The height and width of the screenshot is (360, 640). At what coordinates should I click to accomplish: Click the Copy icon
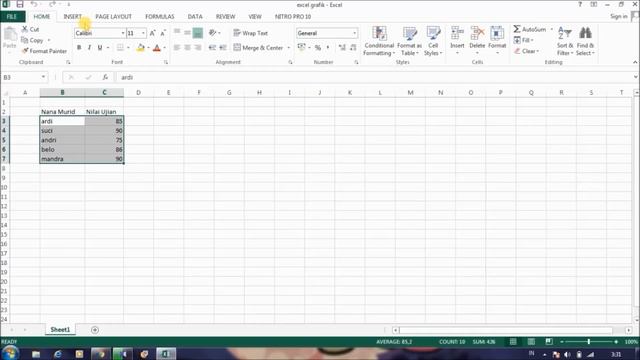(25, 40)
